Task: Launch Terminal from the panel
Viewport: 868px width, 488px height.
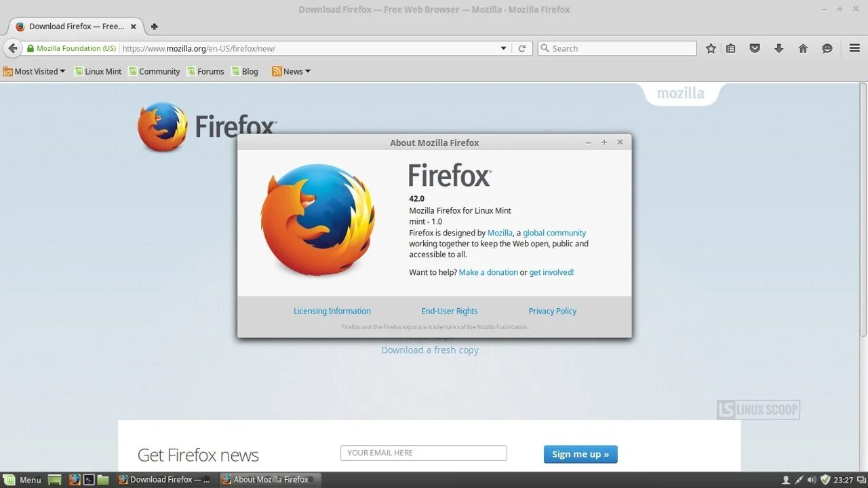Action: (x=89, y=480)
